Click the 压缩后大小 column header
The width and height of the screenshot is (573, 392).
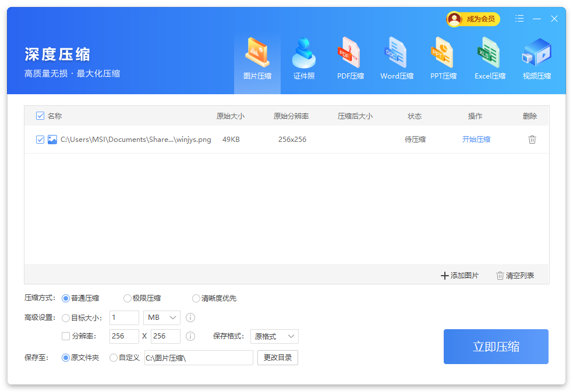(355, 116)
